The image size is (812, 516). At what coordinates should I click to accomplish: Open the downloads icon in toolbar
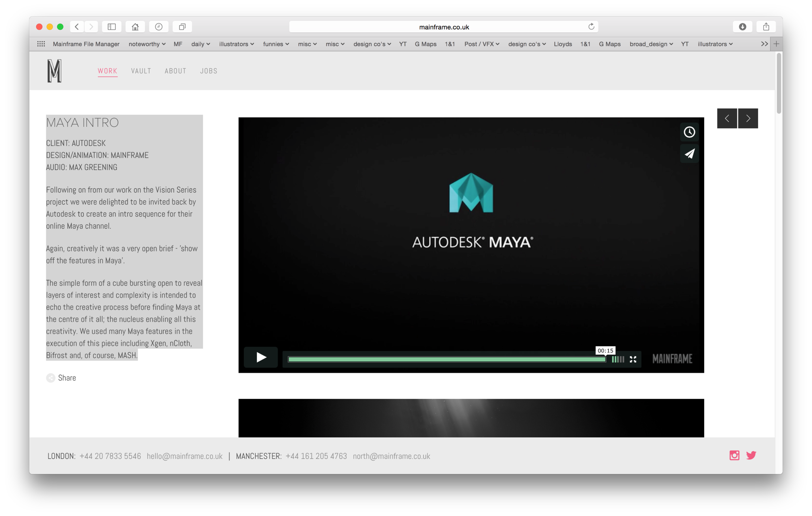(x=742, y=27)
